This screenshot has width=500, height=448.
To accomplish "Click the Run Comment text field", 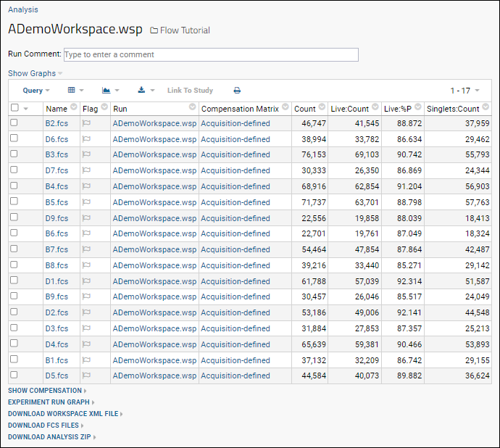I will pos(211,54).
